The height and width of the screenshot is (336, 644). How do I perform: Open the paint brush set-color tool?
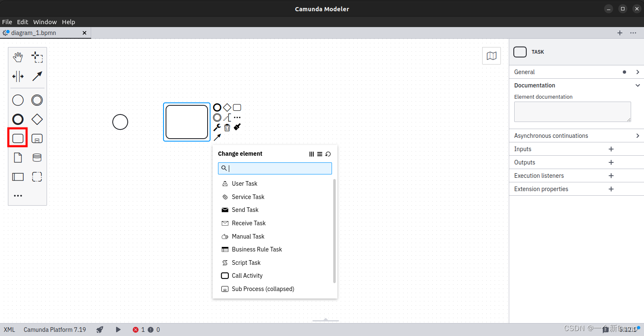237,127
